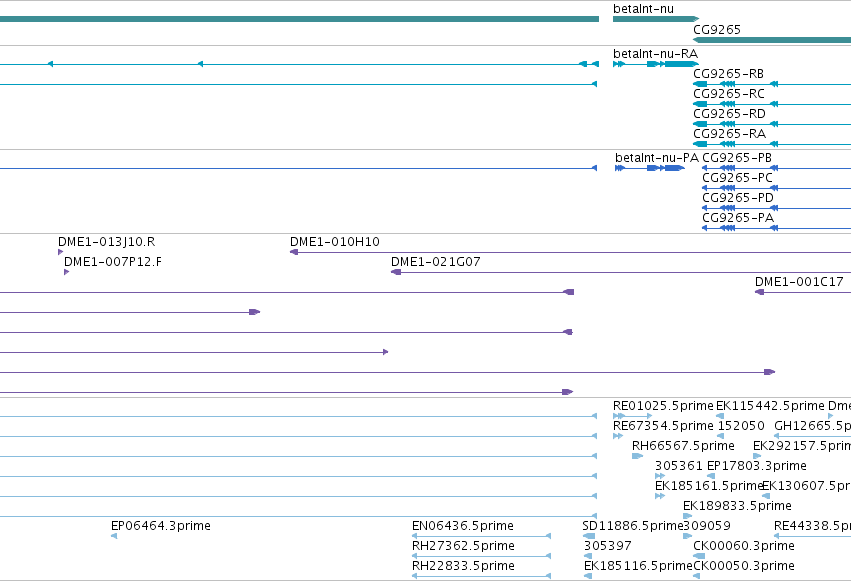Click the DME1-001C17 clone arrow glyph

pos(760,292)
